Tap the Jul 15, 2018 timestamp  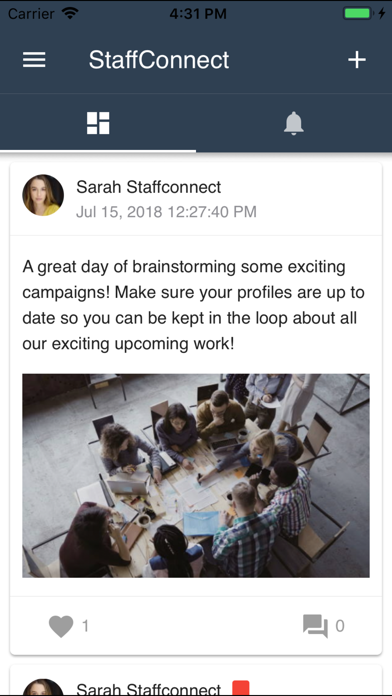[x=166, y=212]
